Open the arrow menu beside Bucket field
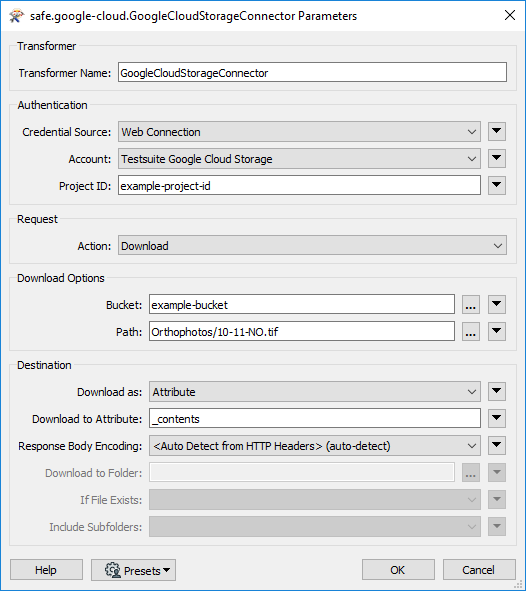Viewport: 526px width, 591px height. pos(497,305)
